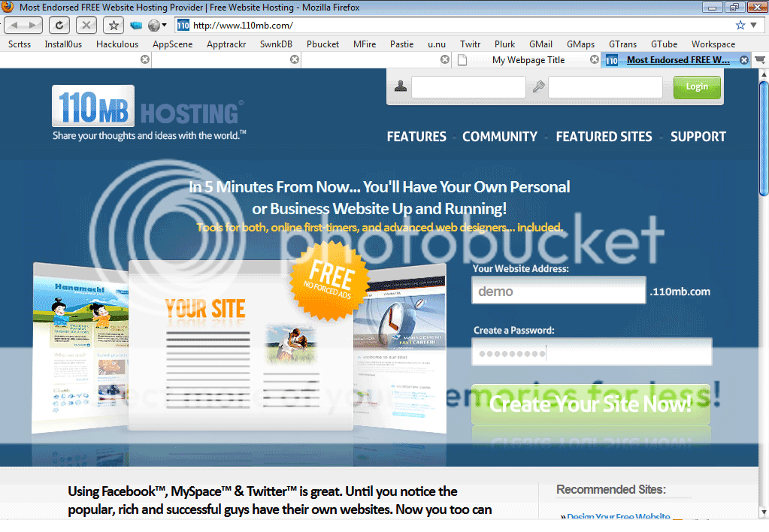Stop loading with the X toolbar button
769x532 pixels.
point(86,25)
